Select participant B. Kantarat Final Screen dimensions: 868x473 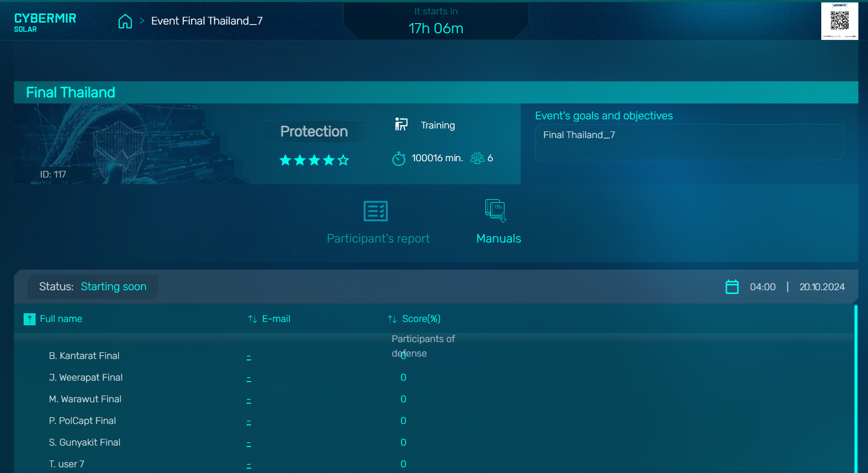click(x=84, y=356)
